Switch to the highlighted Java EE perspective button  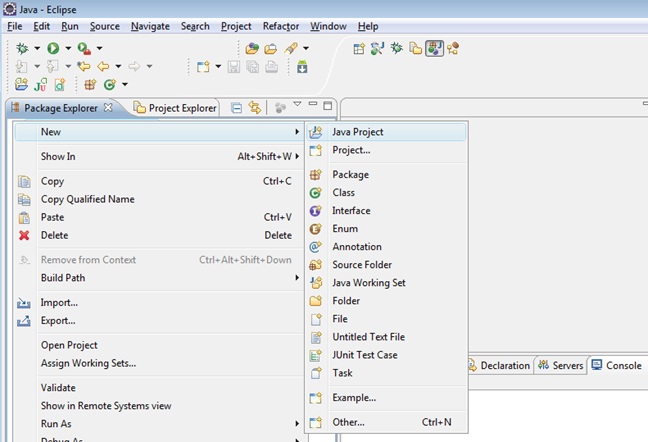pyautogui.click(x=434, y=48)
